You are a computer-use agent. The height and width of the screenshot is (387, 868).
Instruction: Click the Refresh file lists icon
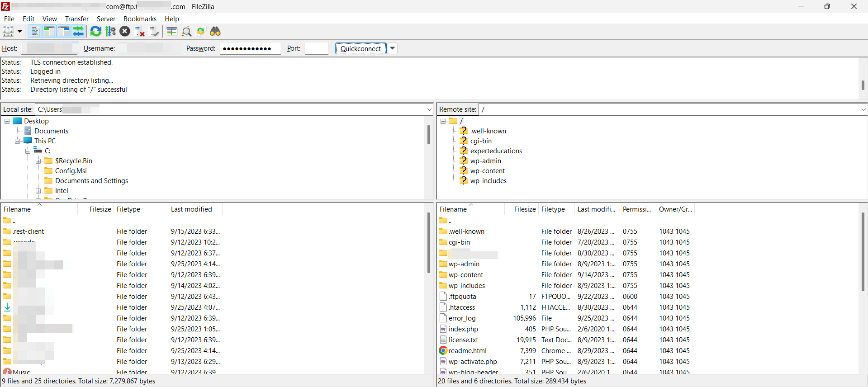click(95, 31)
